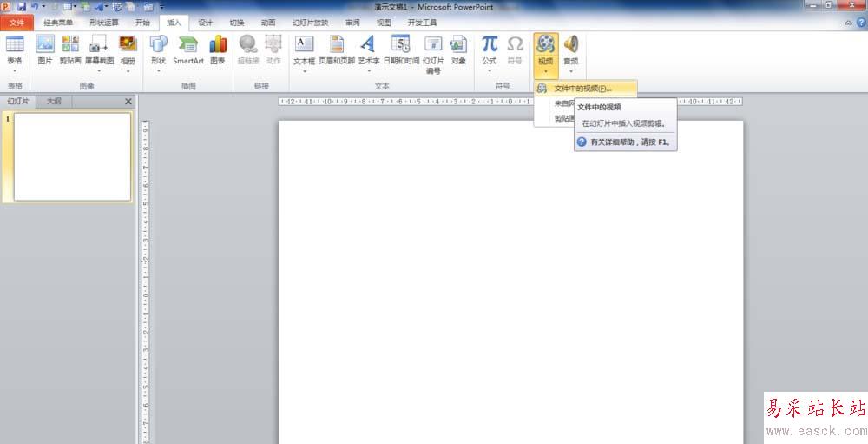Open the 文件 file tab
868x444 pixels.
point(17,23)
